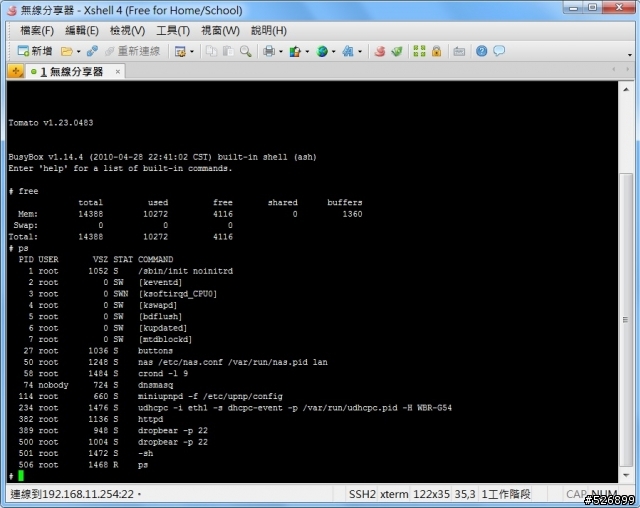Click 'miniupnpd -f /etc/upnp/config' line
Screen dimensions: 640x508
click(x=210, y=396)
